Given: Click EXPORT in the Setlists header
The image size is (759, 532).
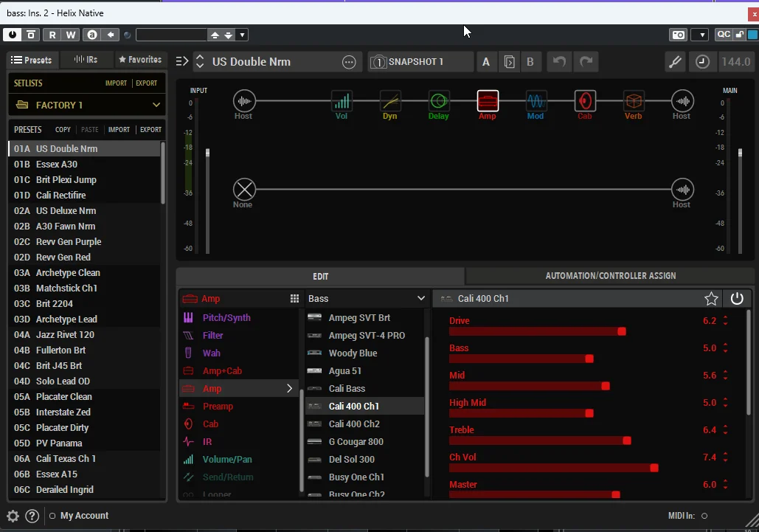Looking at the screenshot, I should [x=146, y=83].
